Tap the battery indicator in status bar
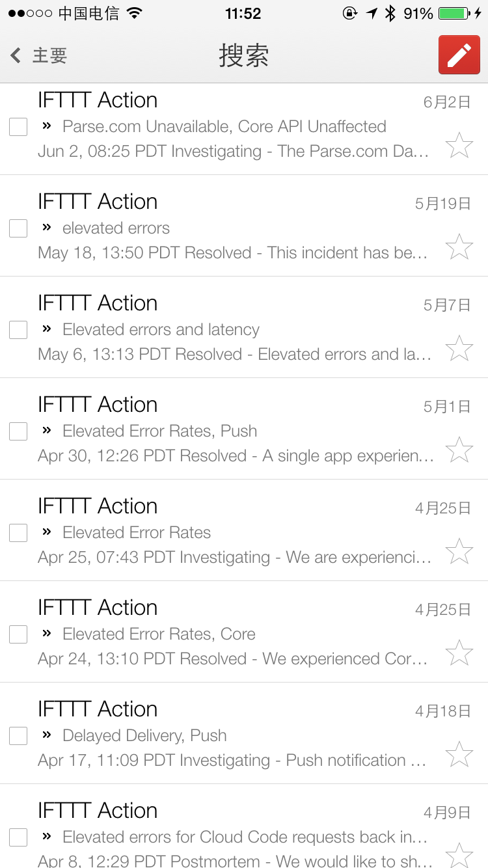Image resolution: width=488 pixels, height=868 pixels. tap(454, 14)
